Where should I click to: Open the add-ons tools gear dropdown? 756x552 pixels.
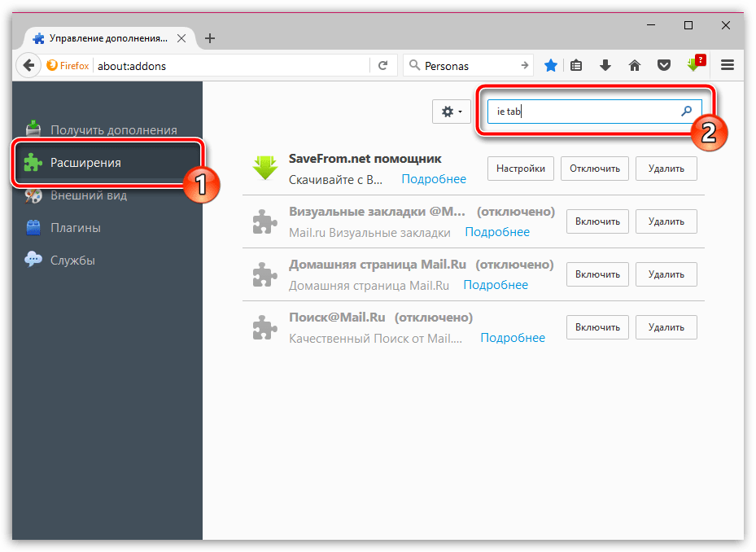click(452, 112)
